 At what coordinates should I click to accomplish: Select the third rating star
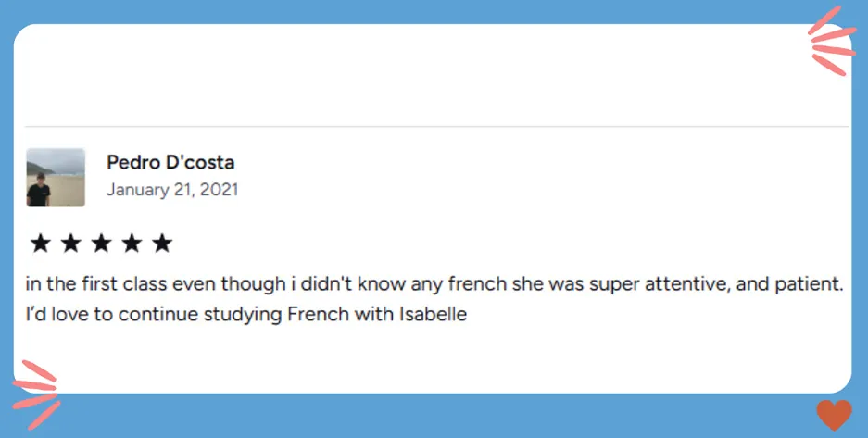point(101,244)
